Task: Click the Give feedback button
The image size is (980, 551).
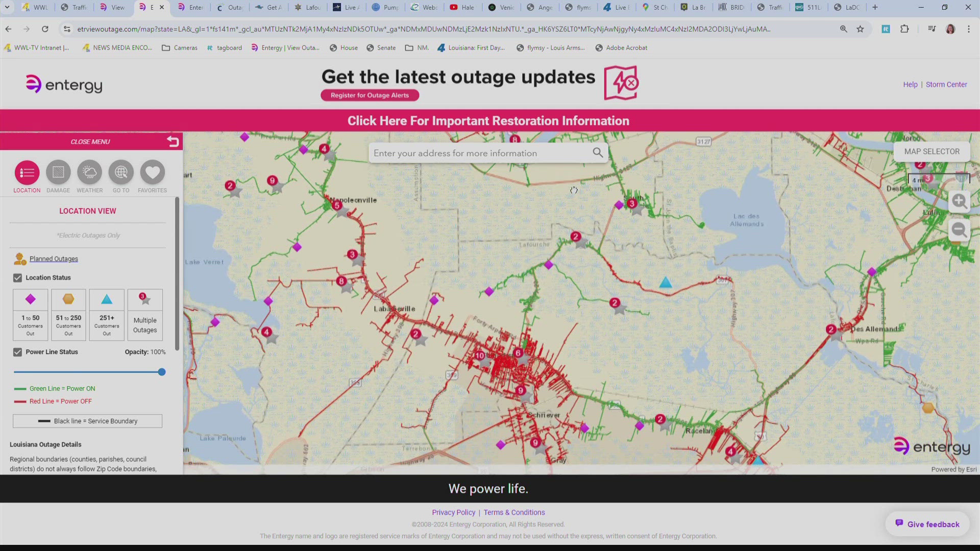Action: pyautogui.click(x=927, y=524)
